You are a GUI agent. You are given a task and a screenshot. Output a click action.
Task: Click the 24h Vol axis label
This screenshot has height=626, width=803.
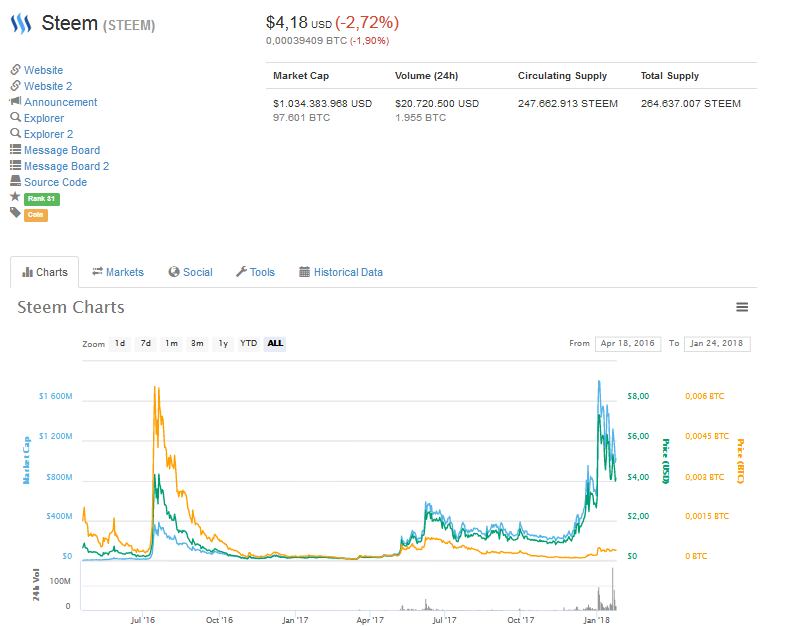pyautogui.click(x=36, y=585)
